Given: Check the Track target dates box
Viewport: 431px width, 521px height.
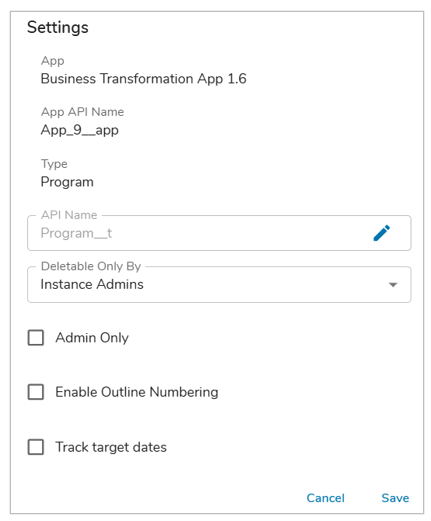Looking at the screenshot, I should point(36,447).
